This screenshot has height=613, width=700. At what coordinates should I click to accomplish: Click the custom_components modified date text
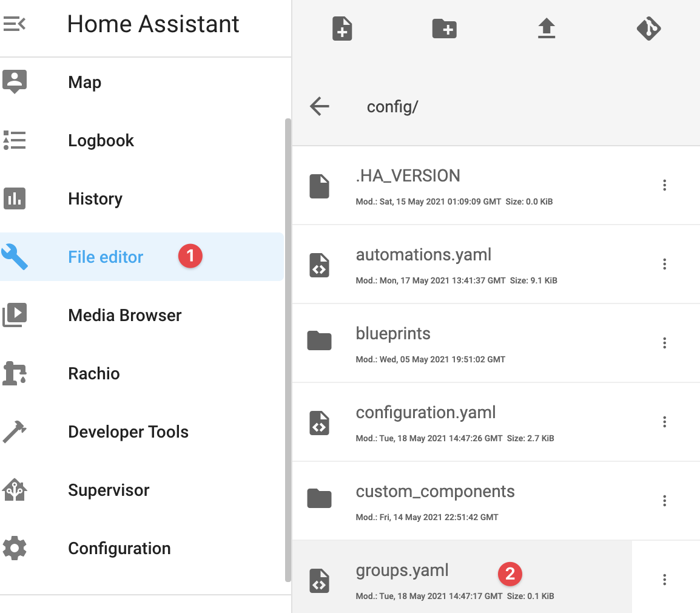click(427, 517)
